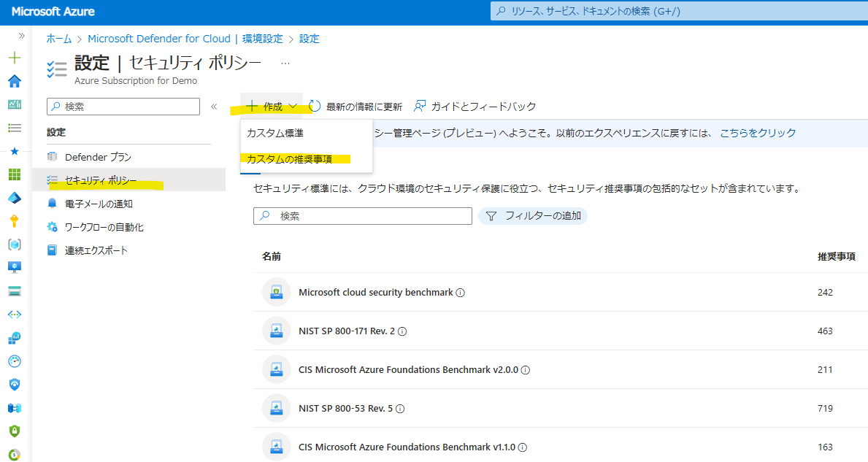Open ワークフローの自動化 settings item
868x462 pixels.
(x=128, y=228)
